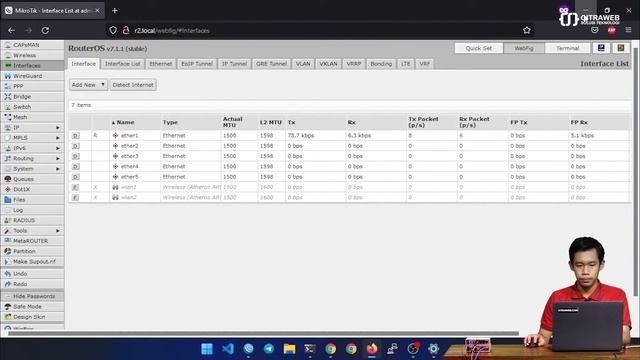Open the browser hamburger menu

point(628,30)
